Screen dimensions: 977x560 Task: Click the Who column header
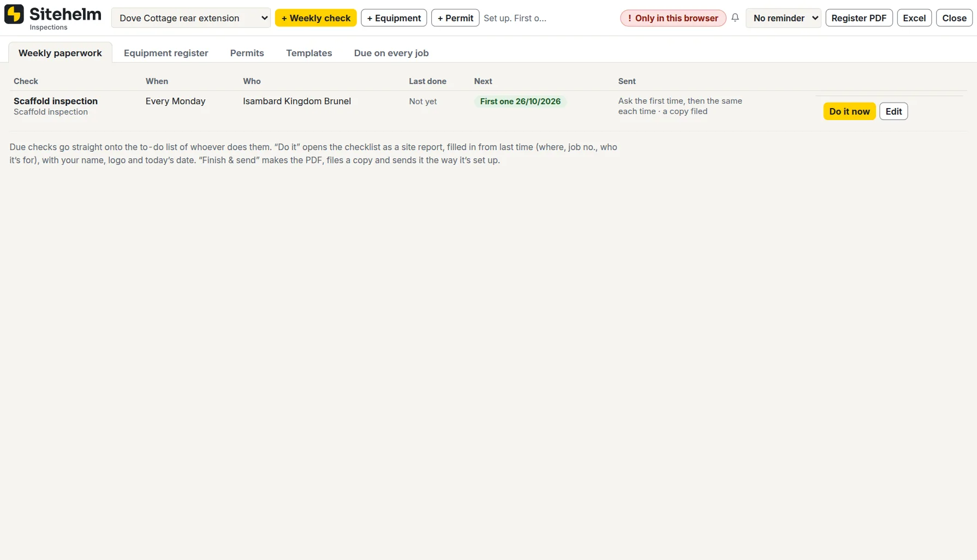(x=252, y=81)
